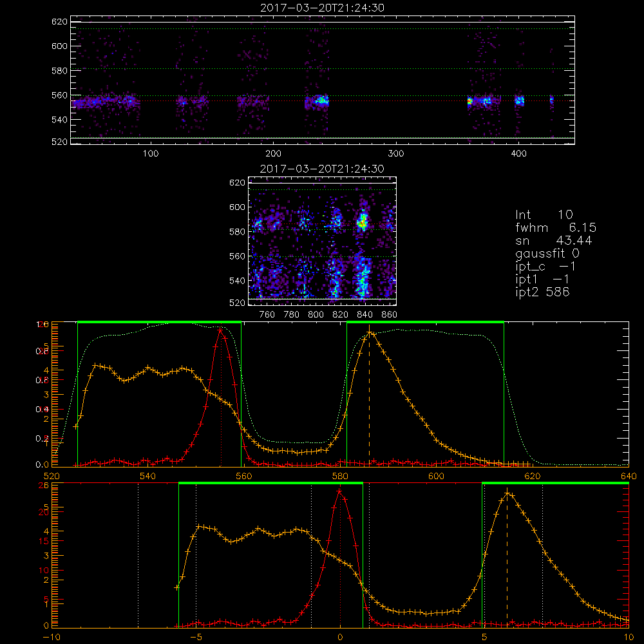Click x-axis label 200 under top image
Image resolution: width=644 pixels, height=644 pixels.
pos(273,154)
